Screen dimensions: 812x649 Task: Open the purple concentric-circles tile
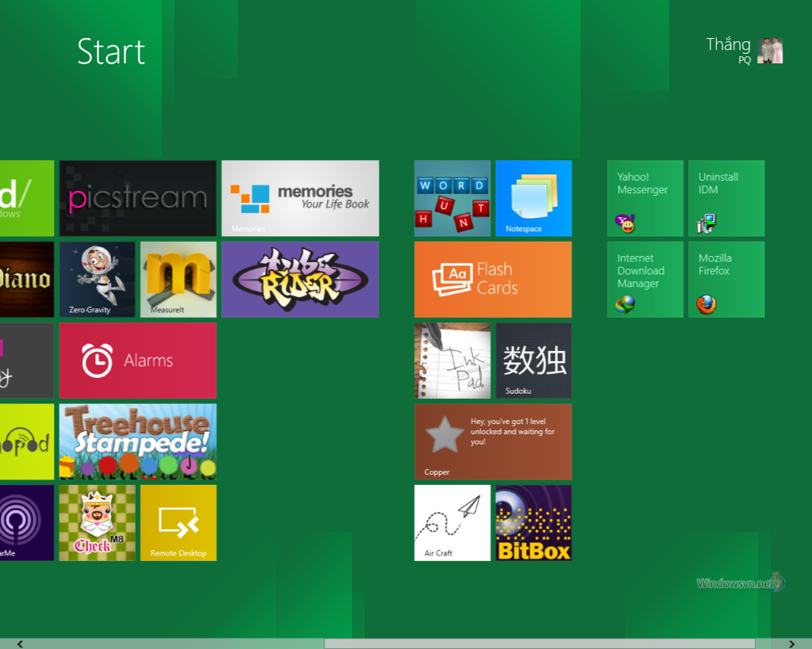click(27, 523)
